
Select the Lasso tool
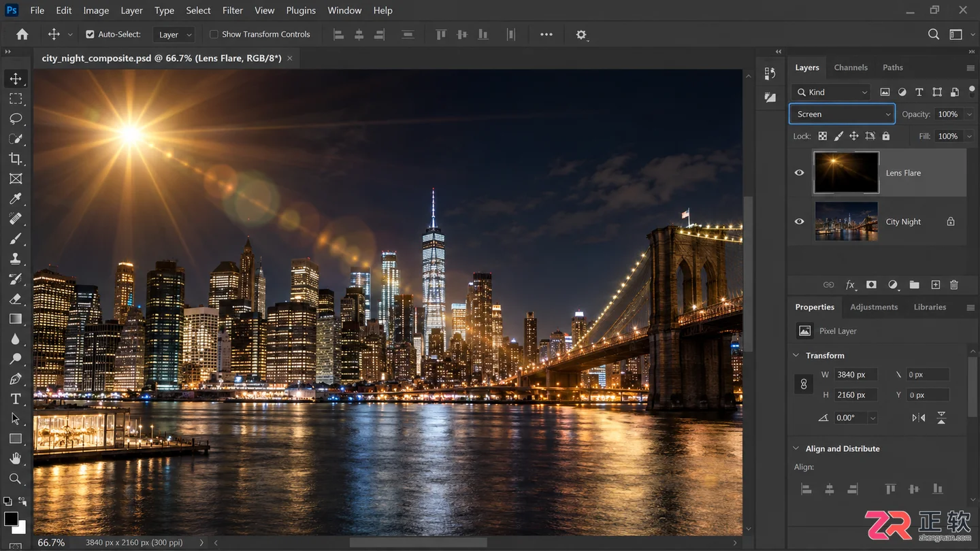pyautogui.click(x=16, y=118)
